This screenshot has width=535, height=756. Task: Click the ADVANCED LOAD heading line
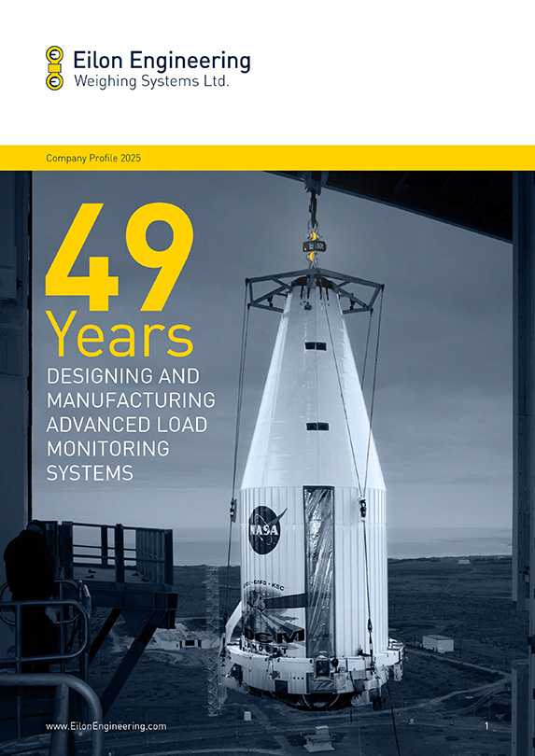pyautogui.click(x=127, y=425)
